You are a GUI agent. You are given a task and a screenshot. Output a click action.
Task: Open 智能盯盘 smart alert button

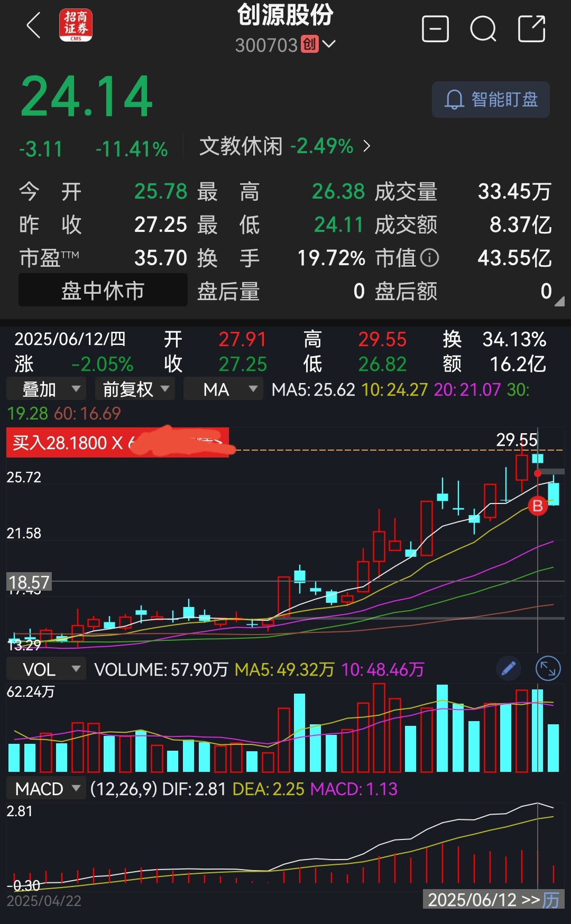coord(491,99)
